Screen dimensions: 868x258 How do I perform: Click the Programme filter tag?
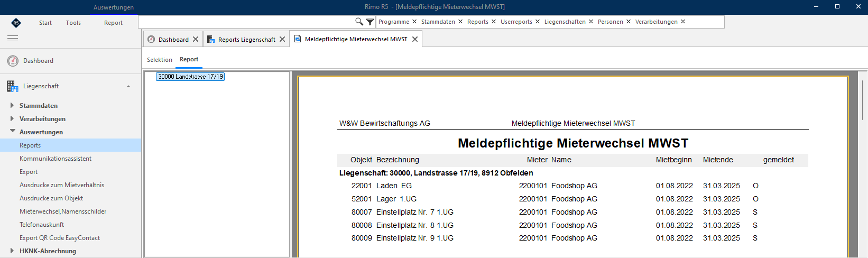pos(394,22)
